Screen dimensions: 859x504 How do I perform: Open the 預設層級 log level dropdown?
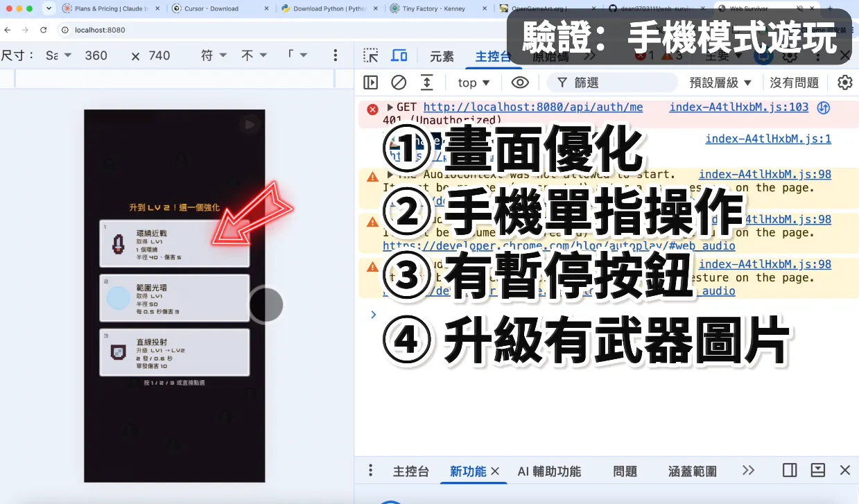click(720, 82)
